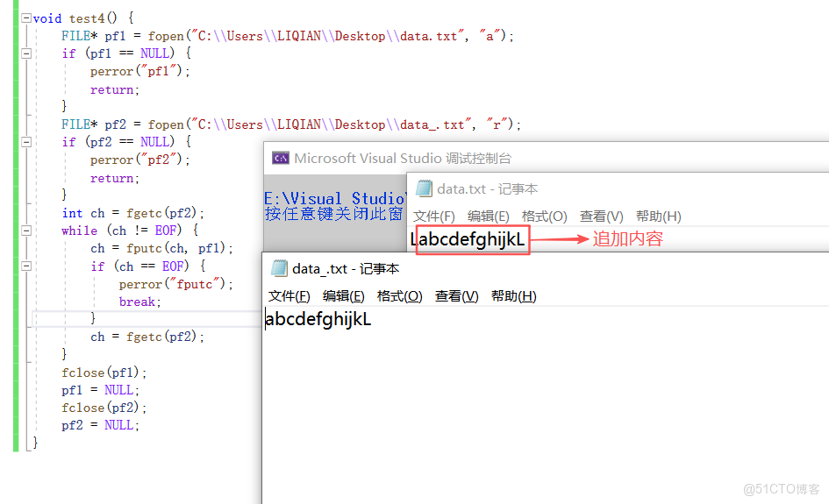Click the perror("pf1") code line
This screenshot has width=829, height=504.
[140, 71]
